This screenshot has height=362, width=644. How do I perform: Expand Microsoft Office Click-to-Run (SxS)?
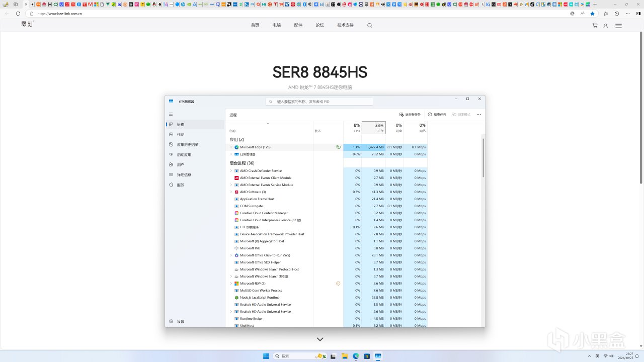point(231,255)
